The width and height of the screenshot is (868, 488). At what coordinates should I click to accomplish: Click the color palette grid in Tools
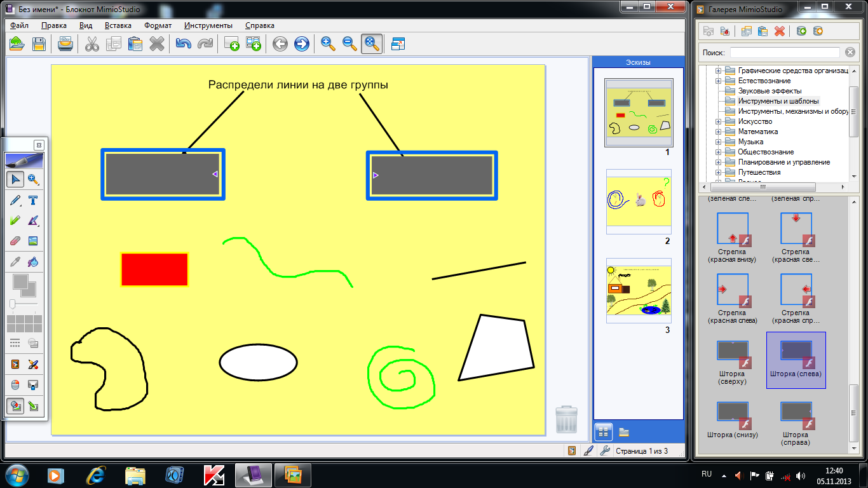pos(24,323)
